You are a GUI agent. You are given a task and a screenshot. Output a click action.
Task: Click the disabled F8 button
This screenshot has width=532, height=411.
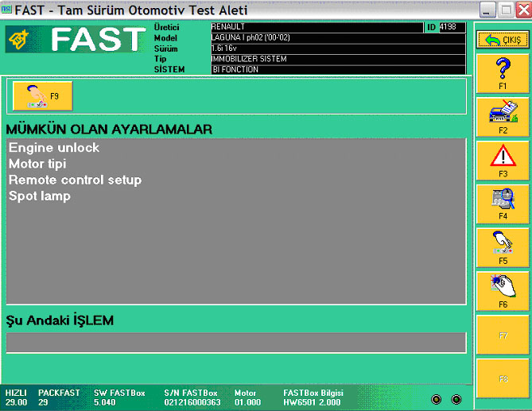[x=503, y=378]
